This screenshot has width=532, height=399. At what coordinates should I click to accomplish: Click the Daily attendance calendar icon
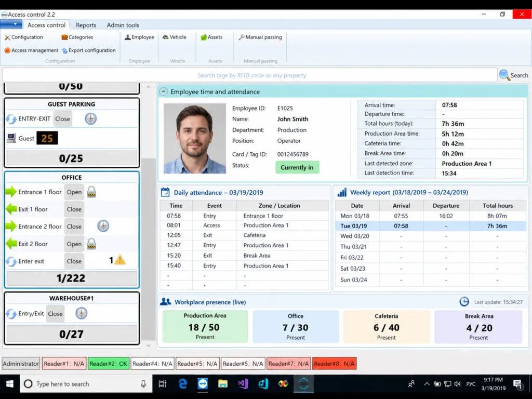pos(165,192)
